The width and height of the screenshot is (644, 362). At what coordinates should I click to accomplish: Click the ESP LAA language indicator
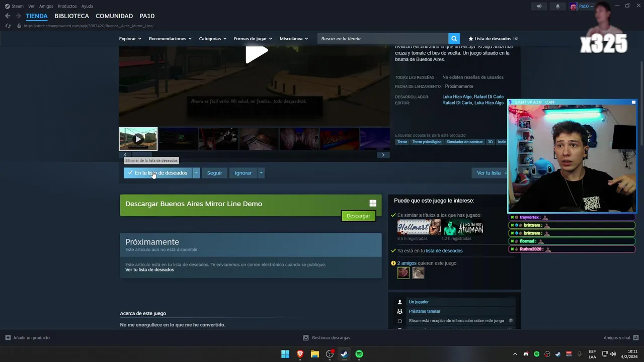point(592,354)
